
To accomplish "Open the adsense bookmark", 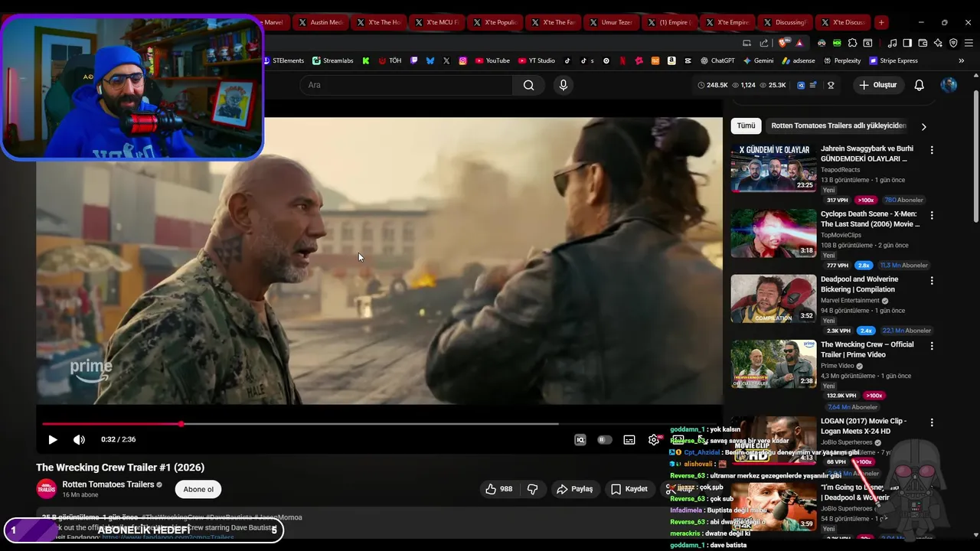I will click(799, 60).
